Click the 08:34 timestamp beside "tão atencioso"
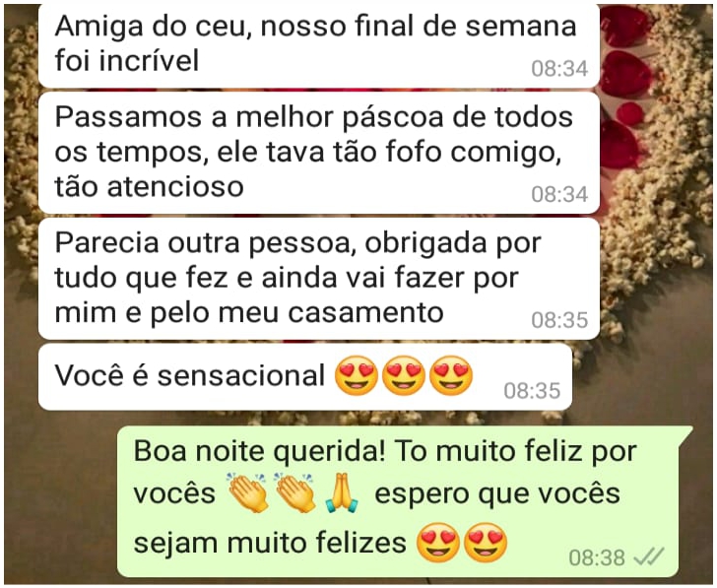717x588 pixels. point(559,195)
